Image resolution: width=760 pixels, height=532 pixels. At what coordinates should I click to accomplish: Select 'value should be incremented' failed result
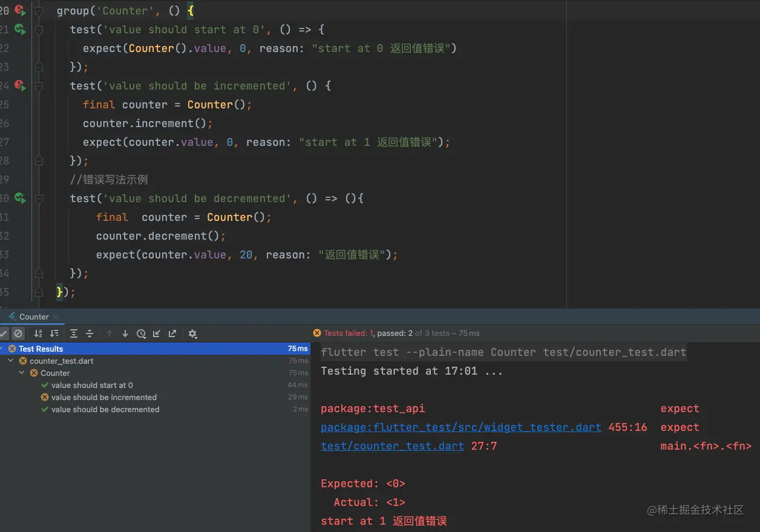pyautogui.click(x=104, y=397)
